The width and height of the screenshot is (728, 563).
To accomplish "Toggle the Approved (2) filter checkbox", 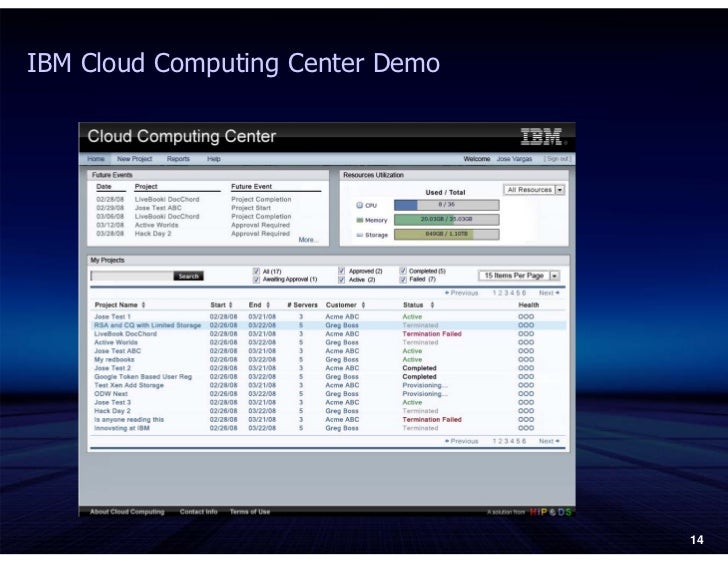I will pos(342,271).
